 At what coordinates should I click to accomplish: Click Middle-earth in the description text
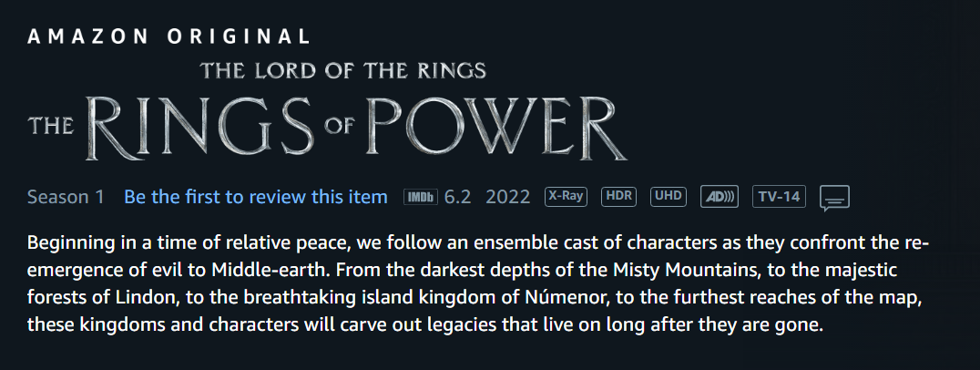(271, 270)
